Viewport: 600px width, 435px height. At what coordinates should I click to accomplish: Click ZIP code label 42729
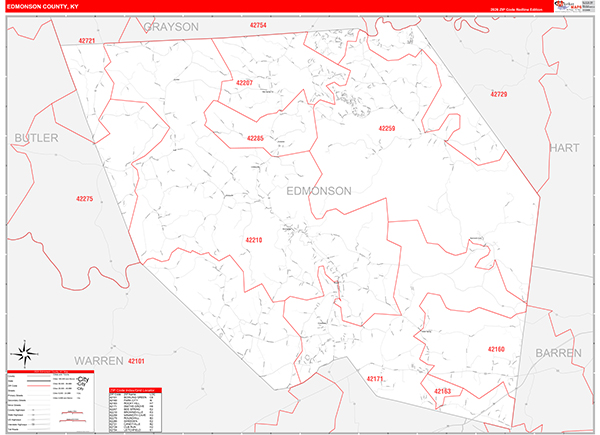click(x=499, y=94)
